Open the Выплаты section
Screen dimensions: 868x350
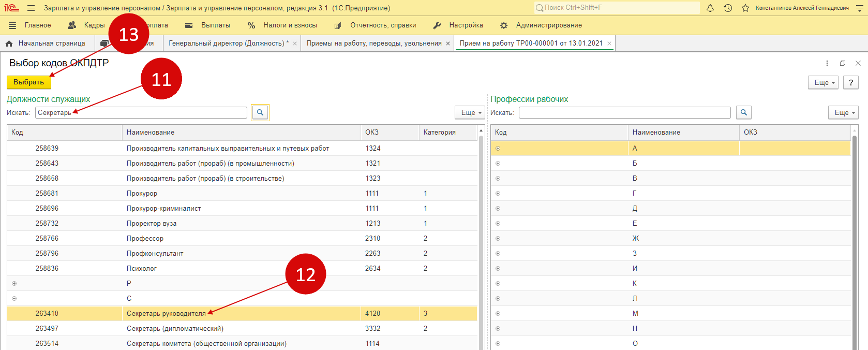click(208, 25)
